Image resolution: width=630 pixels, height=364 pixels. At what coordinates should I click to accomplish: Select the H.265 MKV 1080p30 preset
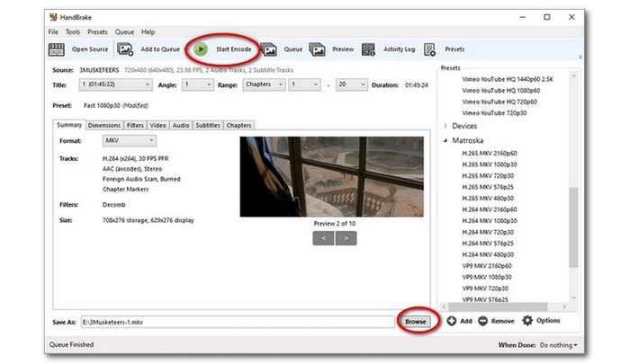tap(490, 164)
